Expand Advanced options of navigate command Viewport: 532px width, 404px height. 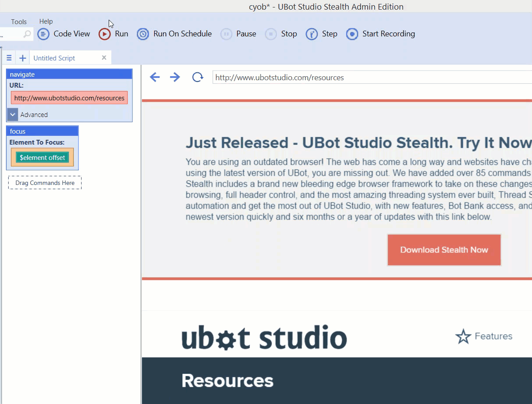[13, 114]
